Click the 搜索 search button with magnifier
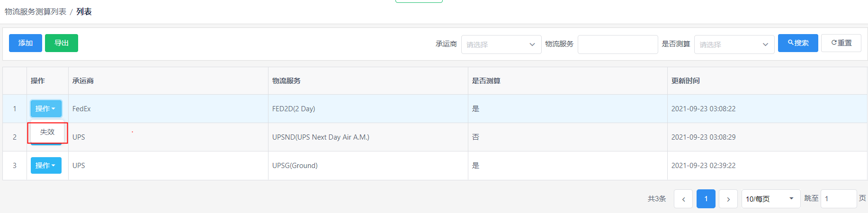The image size is (868, 213). (798, 43)
